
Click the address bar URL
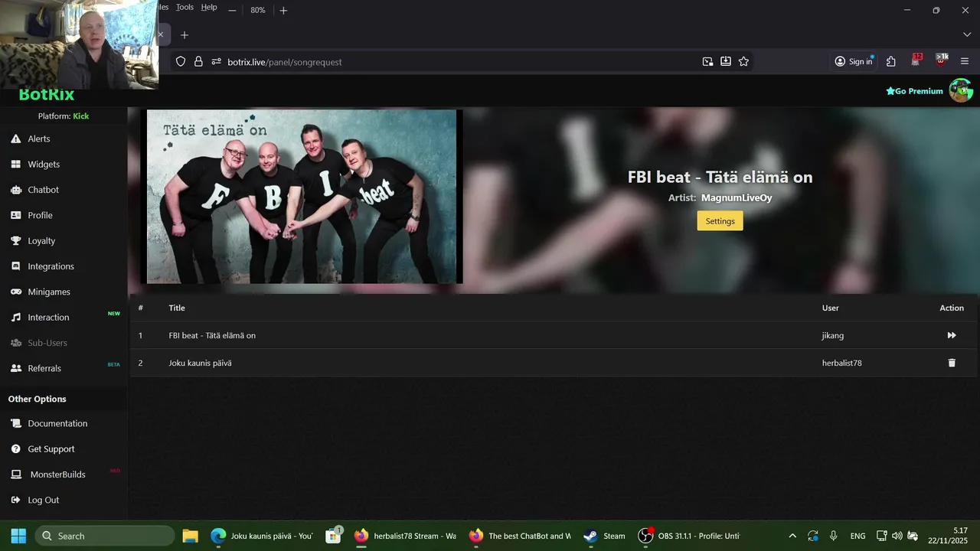click(x=285, y=62)
